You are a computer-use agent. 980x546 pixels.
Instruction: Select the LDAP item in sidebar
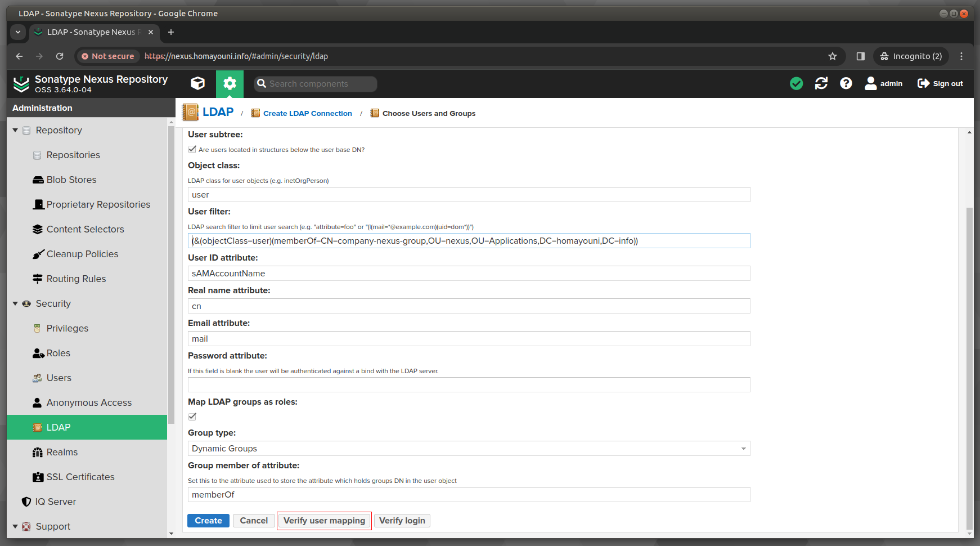(x=87, y=427)
